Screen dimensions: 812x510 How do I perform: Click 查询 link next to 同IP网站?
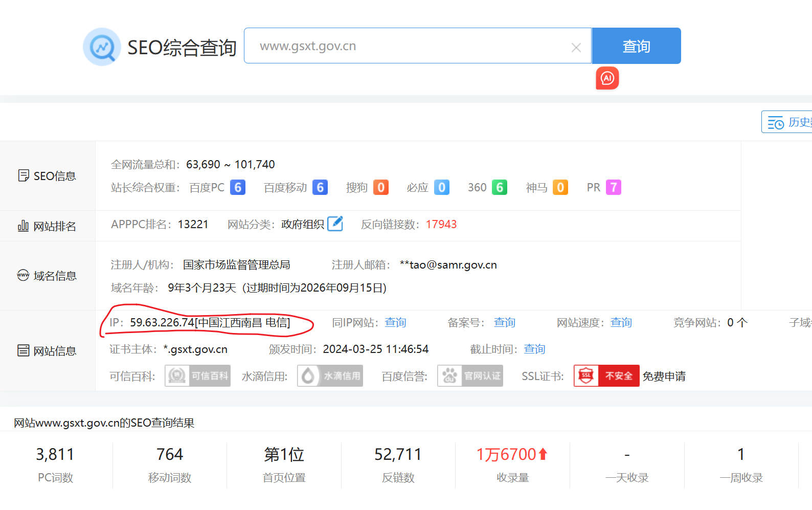(x=395, y=322)
